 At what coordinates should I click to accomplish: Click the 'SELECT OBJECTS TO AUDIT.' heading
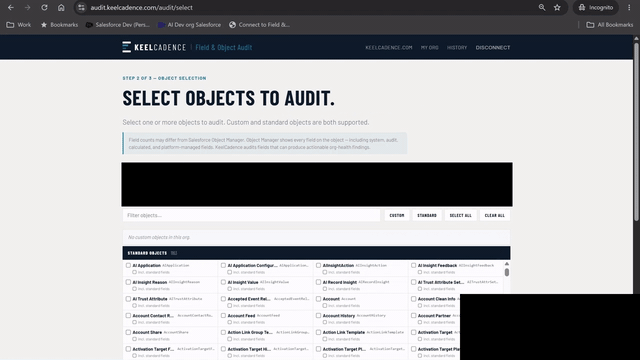(229, 98)
